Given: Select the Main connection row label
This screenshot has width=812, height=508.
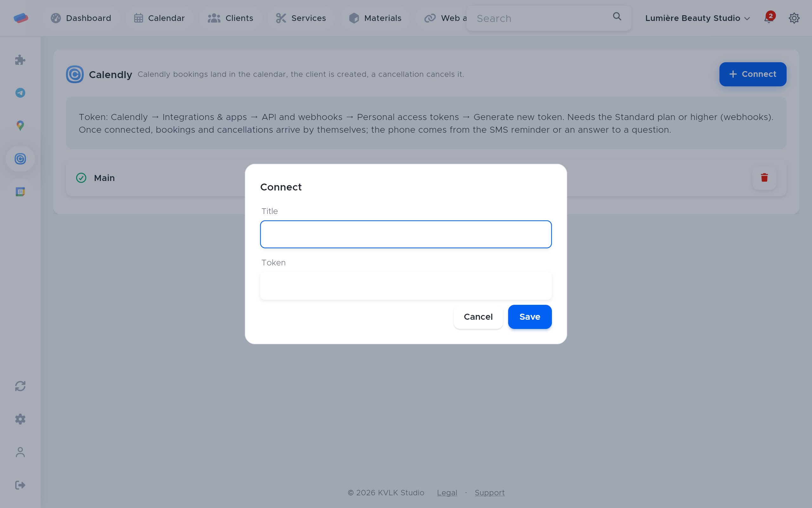Looking at the screenshot, I should click(x=104, y=178).
